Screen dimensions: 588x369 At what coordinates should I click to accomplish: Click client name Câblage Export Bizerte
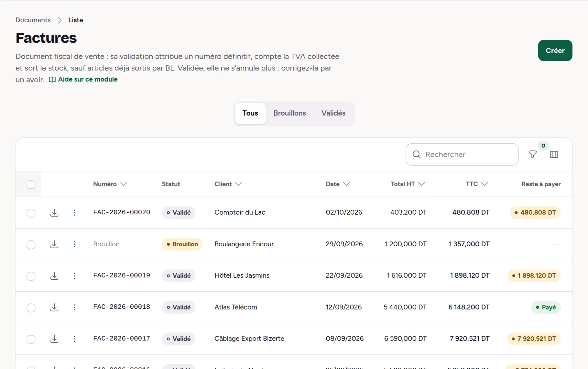coord(249,339)
